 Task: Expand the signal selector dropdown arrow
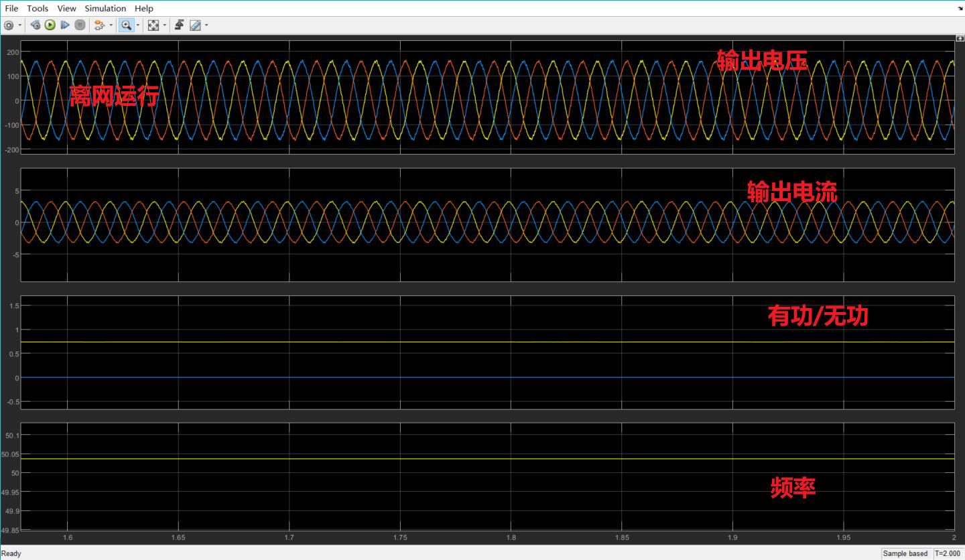(111, 25)
